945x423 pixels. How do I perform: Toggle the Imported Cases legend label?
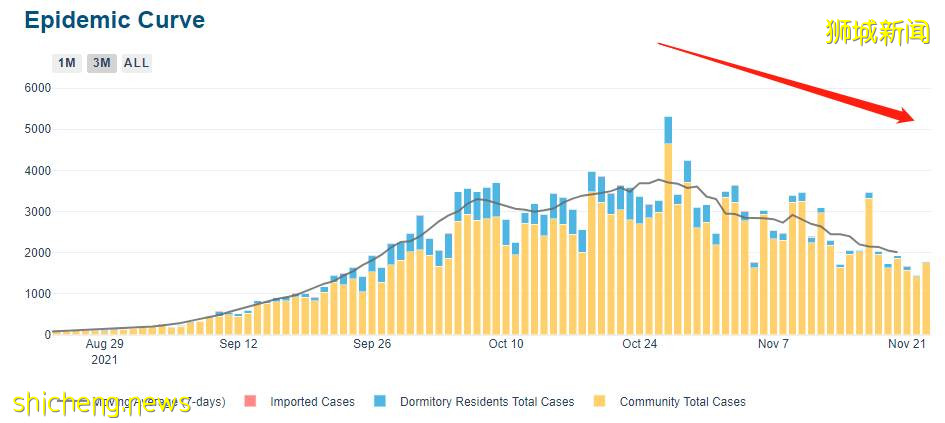(x=312, y=402)
